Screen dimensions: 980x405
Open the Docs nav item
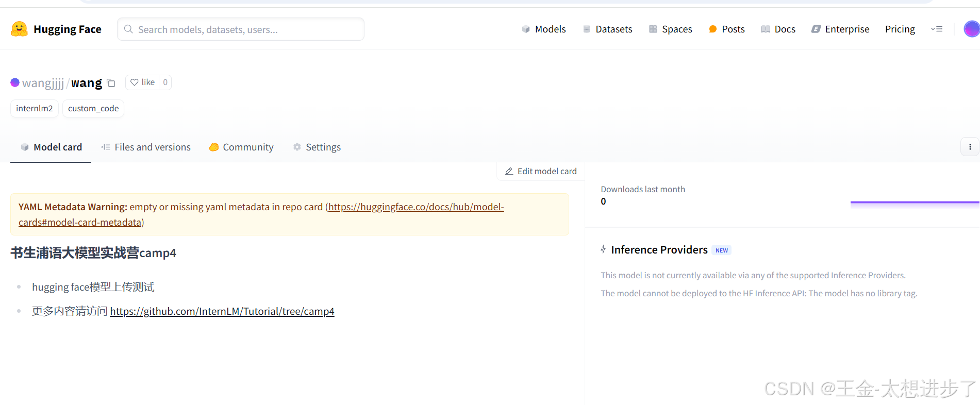[778, 29]
